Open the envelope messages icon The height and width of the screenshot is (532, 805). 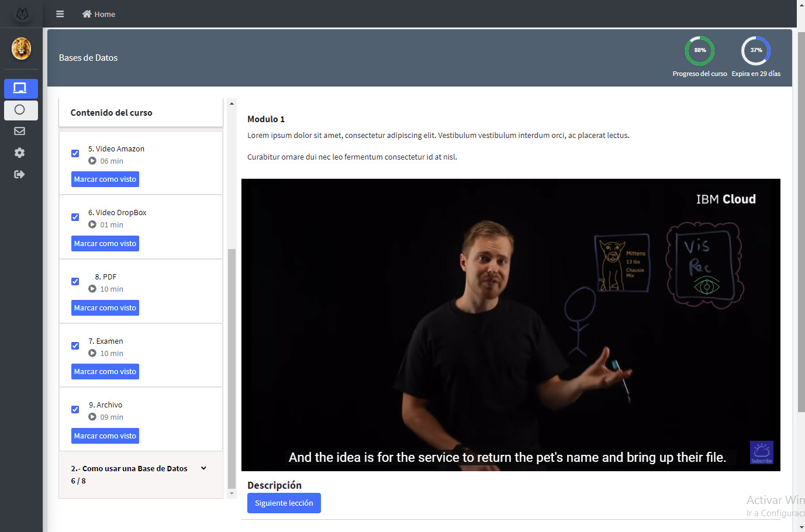[20, 131]
